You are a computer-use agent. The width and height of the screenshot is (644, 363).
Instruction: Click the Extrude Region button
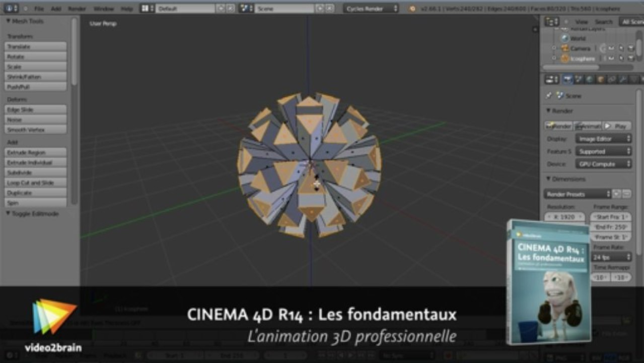[x=35, y=152]
